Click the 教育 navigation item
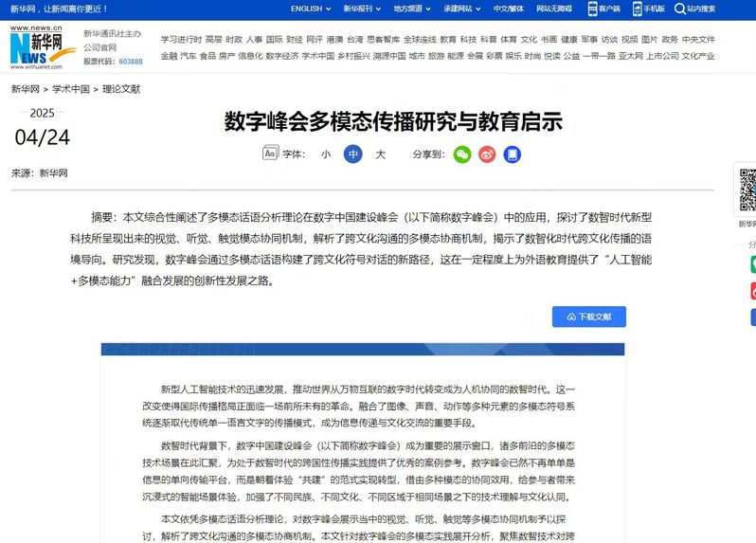The image size is (756, 543). point(448,40)
